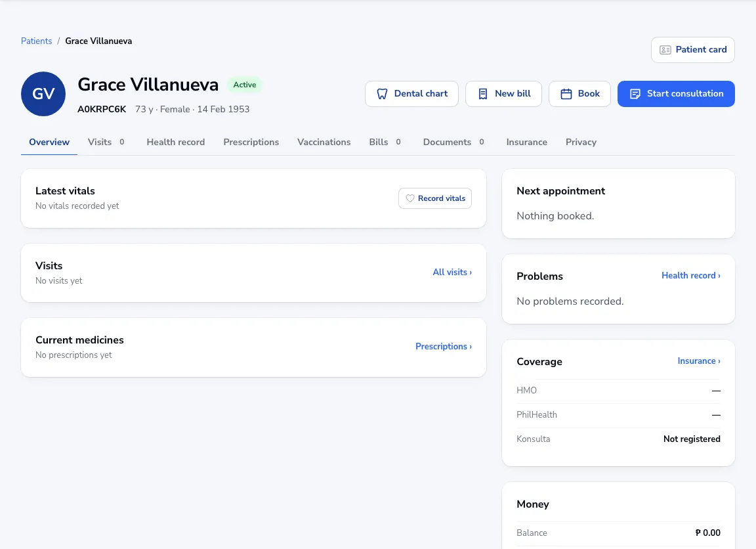Click the calendar icon on Book
This screenshot has height=549, width=756.
tap(566, 94)
